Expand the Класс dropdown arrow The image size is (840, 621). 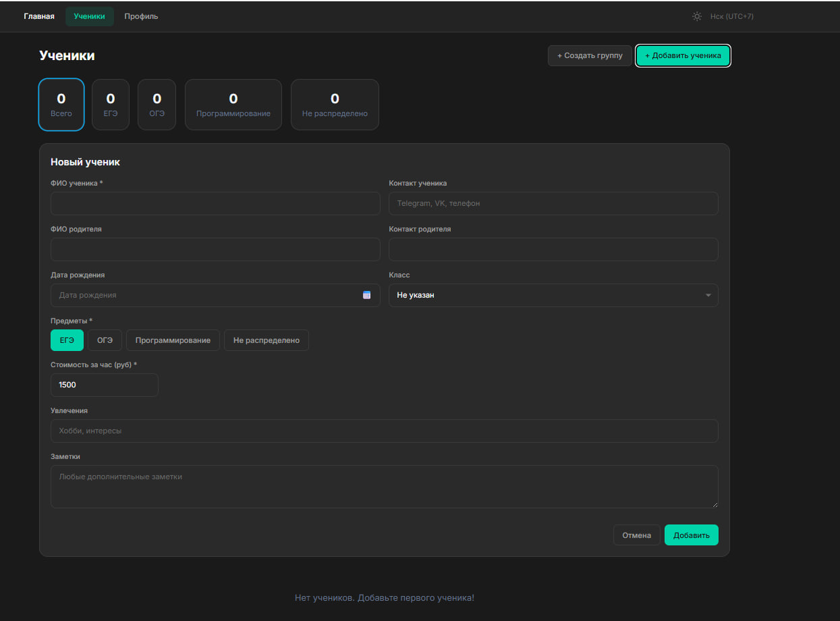[x=708, y=295]
